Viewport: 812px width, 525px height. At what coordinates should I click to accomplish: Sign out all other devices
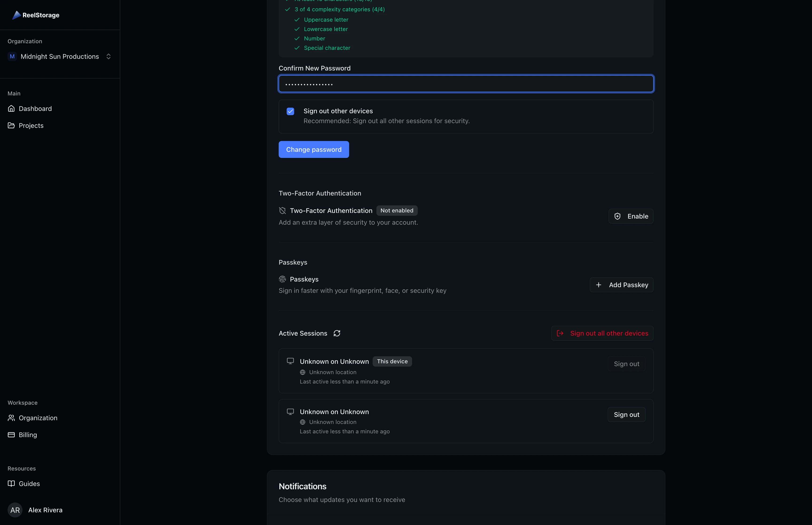pos(602,333)
